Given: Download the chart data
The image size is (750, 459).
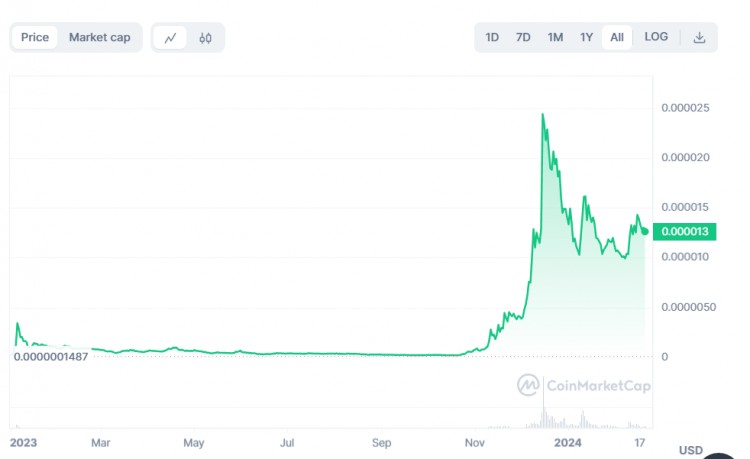Looking at the screenshot, I should coord(699,38).
